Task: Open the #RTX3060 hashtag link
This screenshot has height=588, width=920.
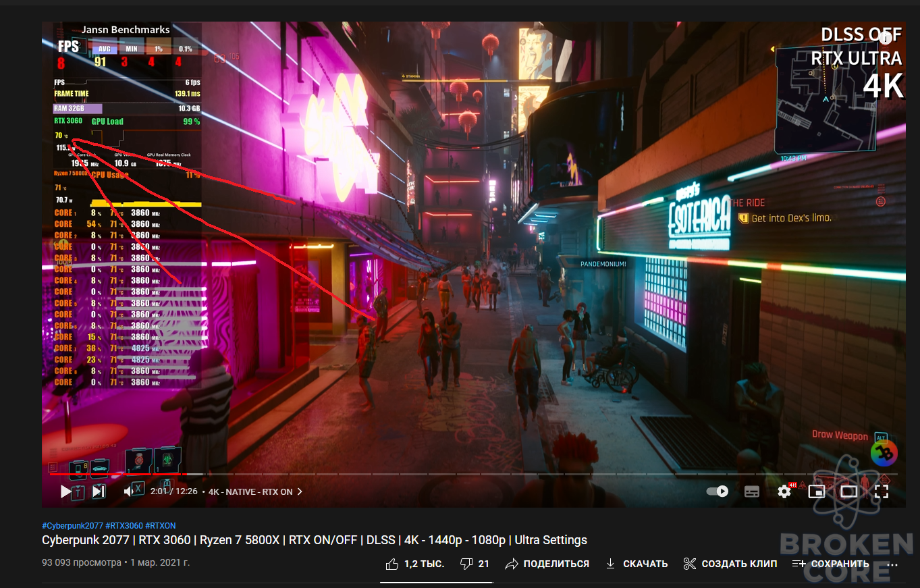Action: pyautogui.click(x=124, y=526)
